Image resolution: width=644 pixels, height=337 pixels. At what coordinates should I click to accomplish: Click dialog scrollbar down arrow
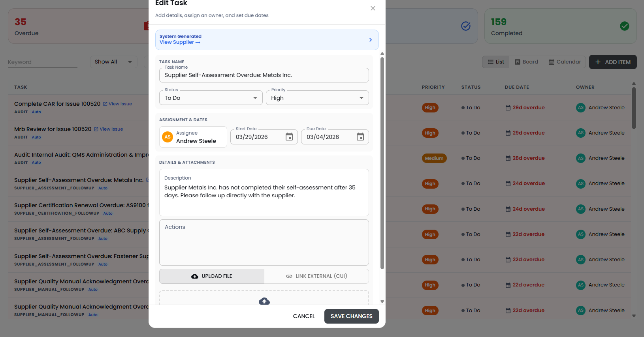382,301
